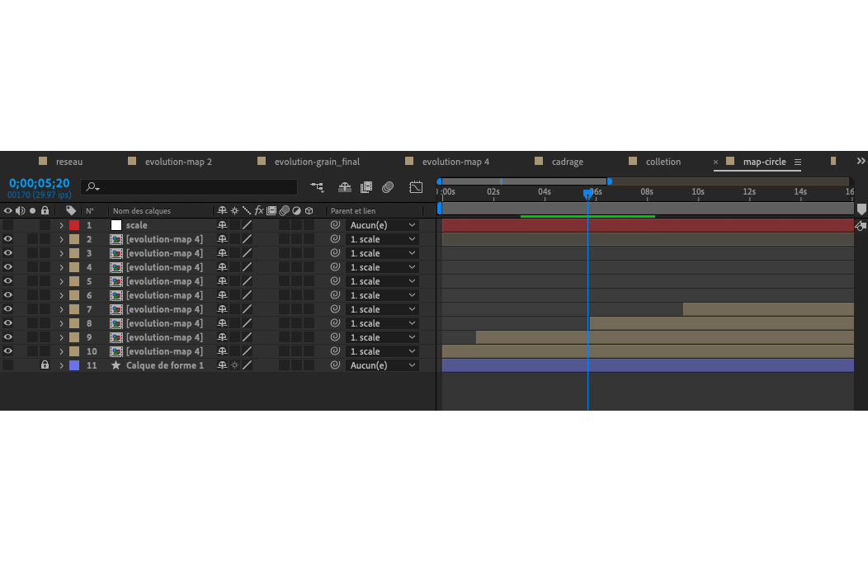The image size is (868, 588).
Task: Open the graph editor icon
Action: click(x=416, y=187)
